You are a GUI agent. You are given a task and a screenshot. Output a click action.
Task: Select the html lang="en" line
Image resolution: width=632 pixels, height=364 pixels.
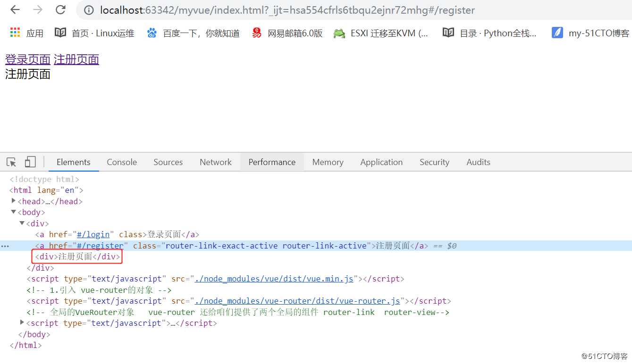(46, 190)
